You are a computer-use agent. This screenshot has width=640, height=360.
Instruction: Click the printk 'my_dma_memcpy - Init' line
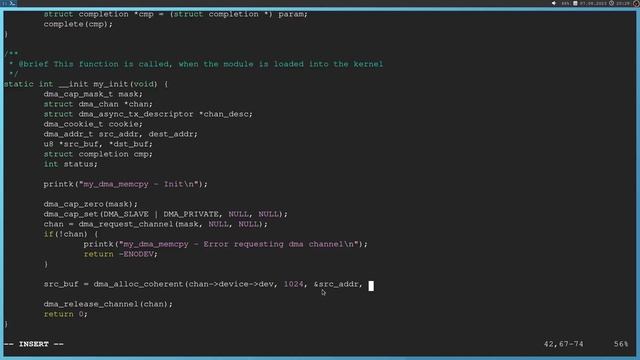pos(125,184)
